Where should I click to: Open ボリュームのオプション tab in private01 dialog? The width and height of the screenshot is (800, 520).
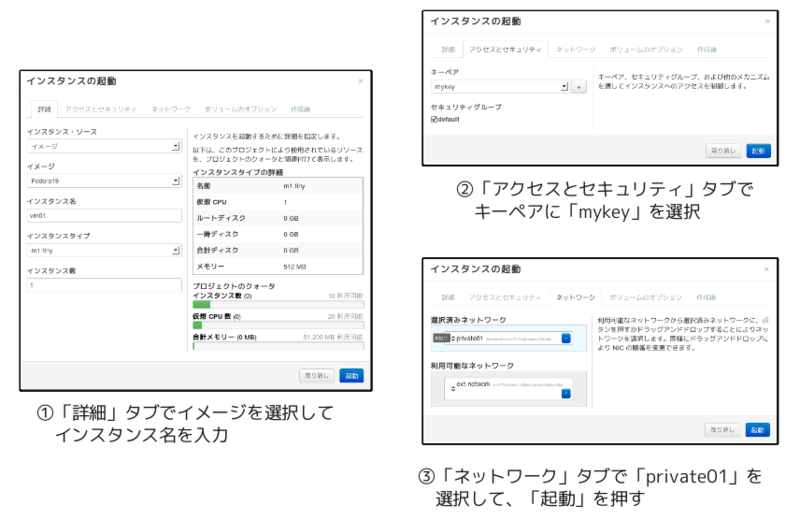(x=645, y=298)
